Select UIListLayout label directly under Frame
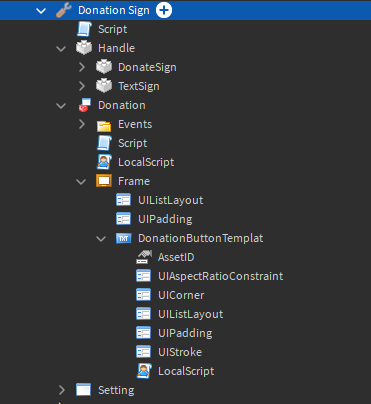Viewport: 371px width, 404px height. (170, 200)
